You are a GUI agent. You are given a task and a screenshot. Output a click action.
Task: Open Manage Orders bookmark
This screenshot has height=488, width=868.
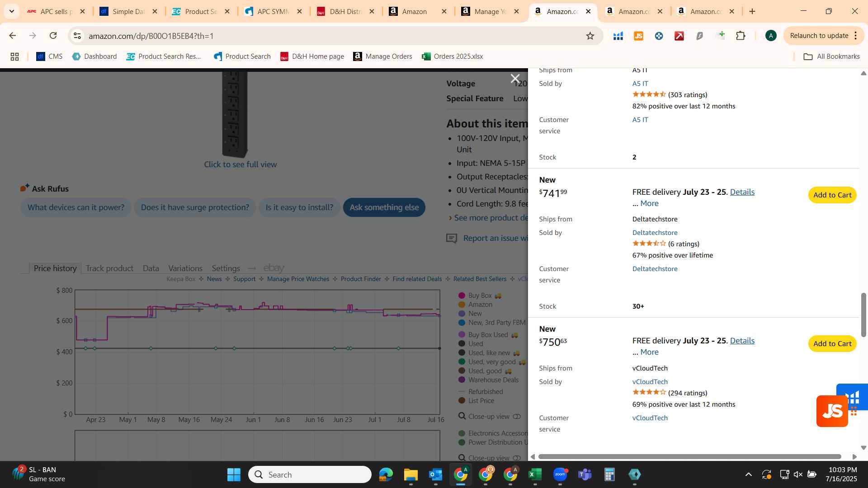pos(383,56)
